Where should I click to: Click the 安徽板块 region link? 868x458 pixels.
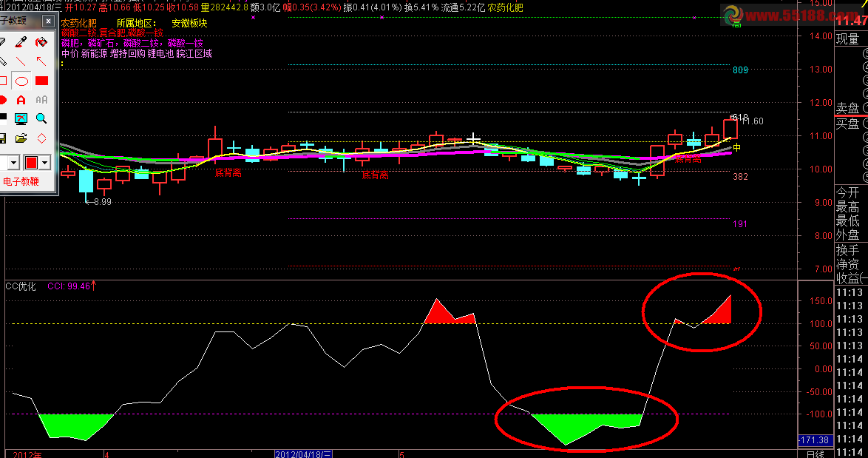[x=189, y=23]
